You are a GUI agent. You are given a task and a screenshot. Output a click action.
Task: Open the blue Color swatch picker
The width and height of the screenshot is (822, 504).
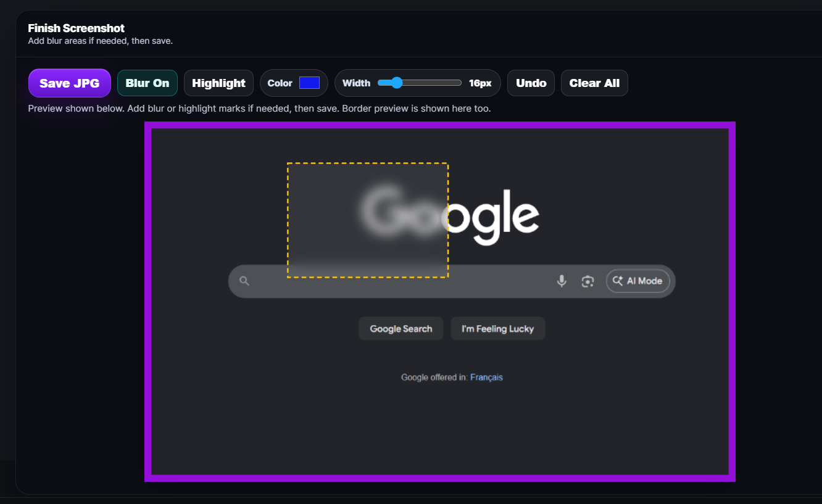(x=309, y=83)
